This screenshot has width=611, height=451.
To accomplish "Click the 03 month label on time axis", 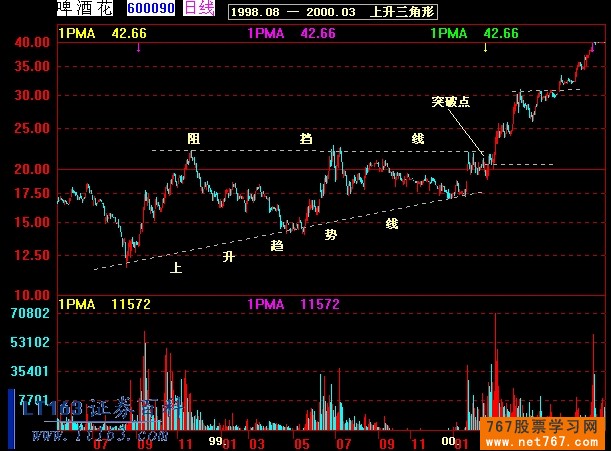I will 257,444.
